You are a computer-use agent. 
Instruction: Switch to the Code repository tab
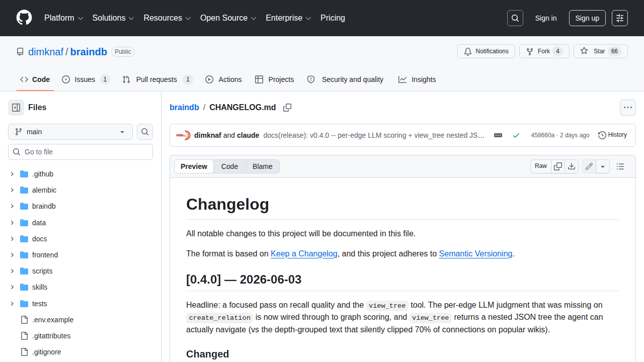pyautogui.click(x=35, y=79)
